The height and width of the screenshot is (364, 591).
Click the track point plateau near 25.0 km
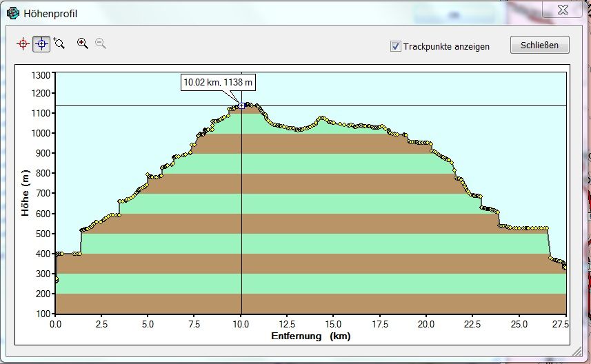point(519,228)
